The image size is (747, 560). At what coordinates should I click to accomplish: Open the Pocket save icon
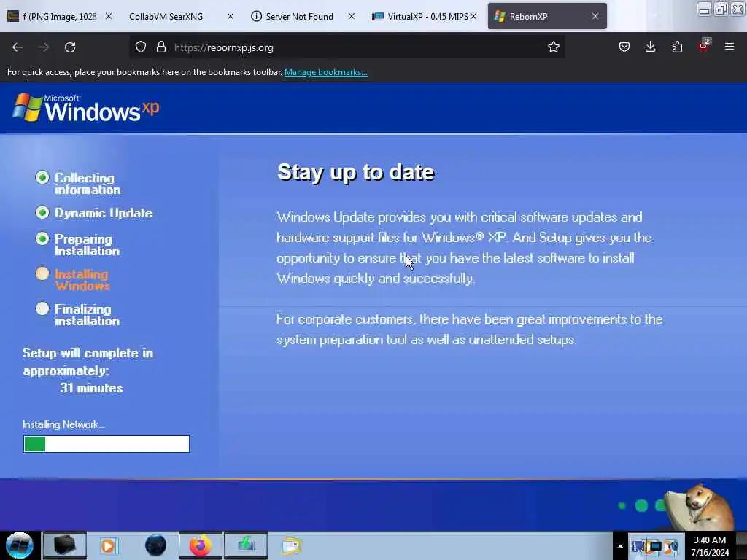(624, 47)
